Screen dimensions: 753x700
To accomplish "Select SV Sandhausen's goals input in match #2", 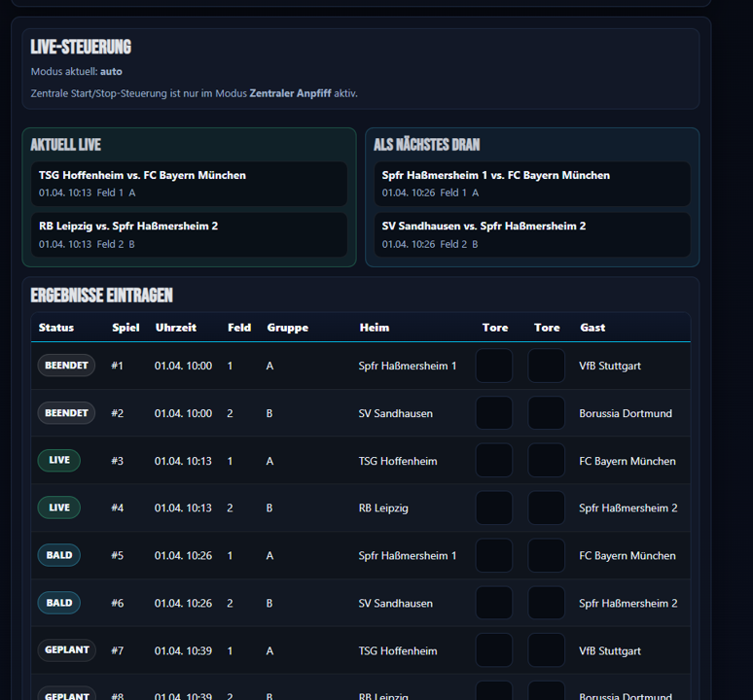I will [493, 413].
